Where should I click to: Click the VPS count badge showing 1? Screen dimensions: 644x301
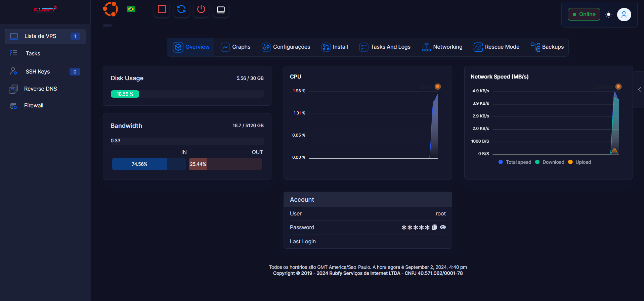point(75,36)
